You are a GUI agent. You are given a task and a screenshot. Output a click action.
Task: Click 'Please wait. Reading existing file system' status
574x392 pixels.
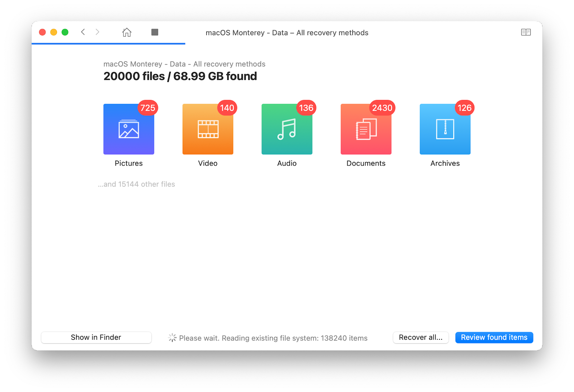pyautogui.click(x=273, y=338)
